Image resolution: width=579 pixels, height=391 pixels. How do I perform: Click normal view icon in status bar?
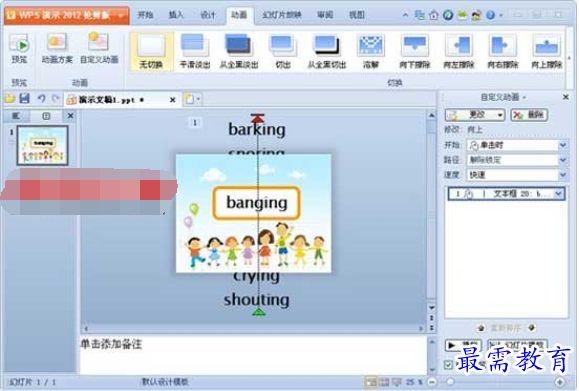(x=370, y=382)
